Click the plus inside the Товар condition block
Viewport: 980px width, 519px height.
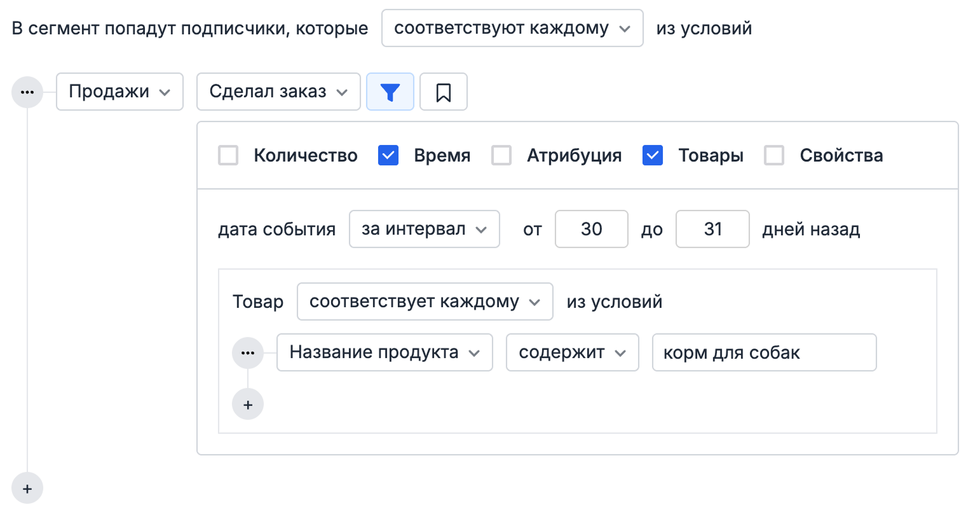(x=248, y=404)
